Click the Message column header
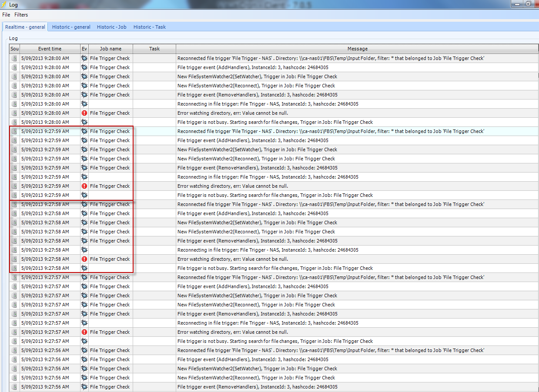539x392 pixels. 357,49
